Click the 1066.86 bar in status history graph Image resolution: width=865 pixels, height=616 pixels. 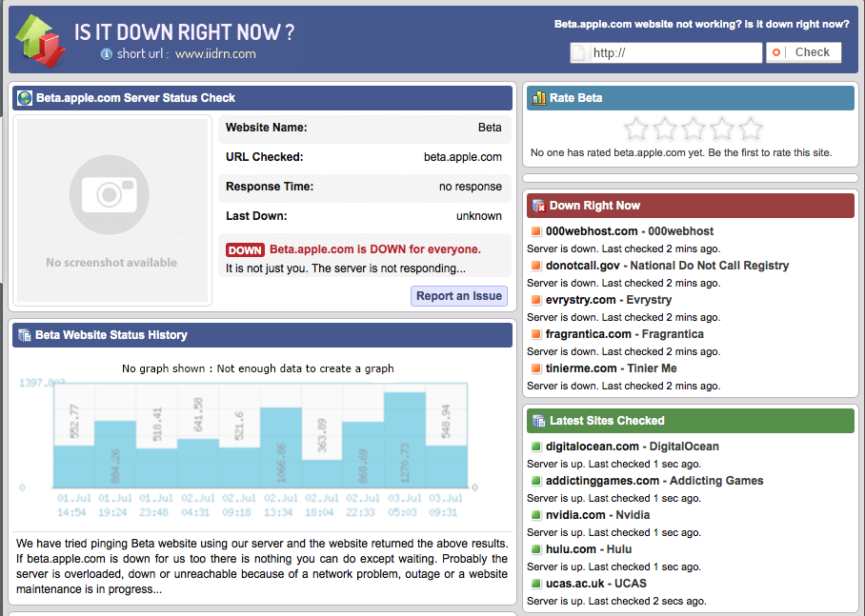tap(281, 447)
